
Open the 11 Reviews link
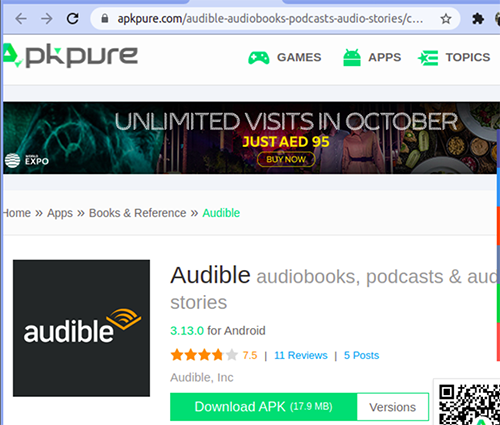coord(301,355)
